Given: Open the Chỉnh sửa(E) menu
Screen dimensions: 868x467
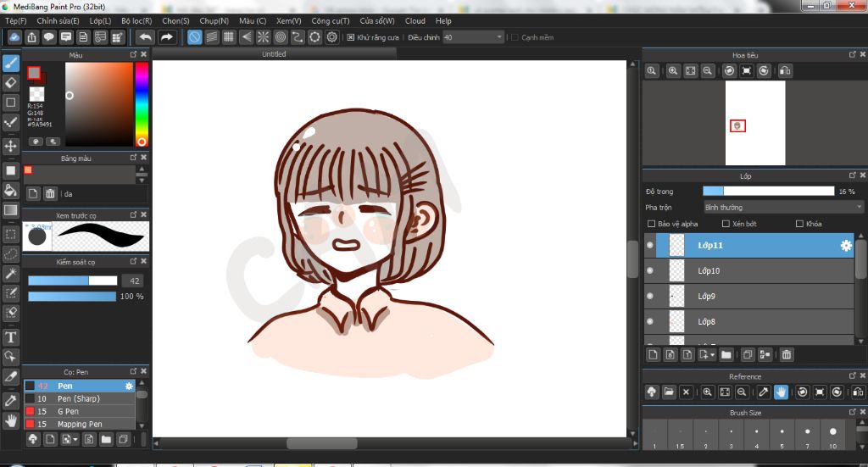Looking at the screenshot, I should 58,20.
